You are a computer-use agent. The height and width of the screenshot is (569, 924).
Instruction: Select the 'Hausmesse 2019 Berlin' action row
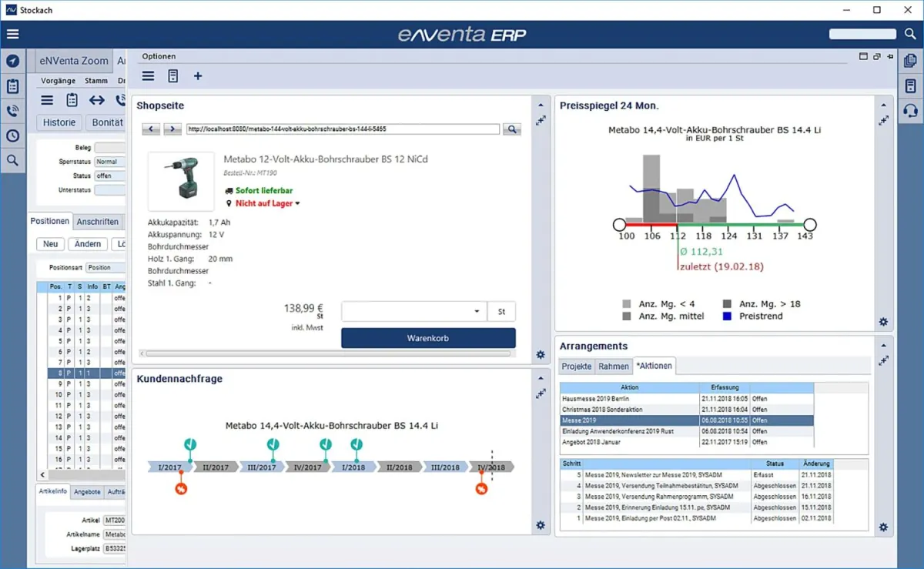[687, 399]
